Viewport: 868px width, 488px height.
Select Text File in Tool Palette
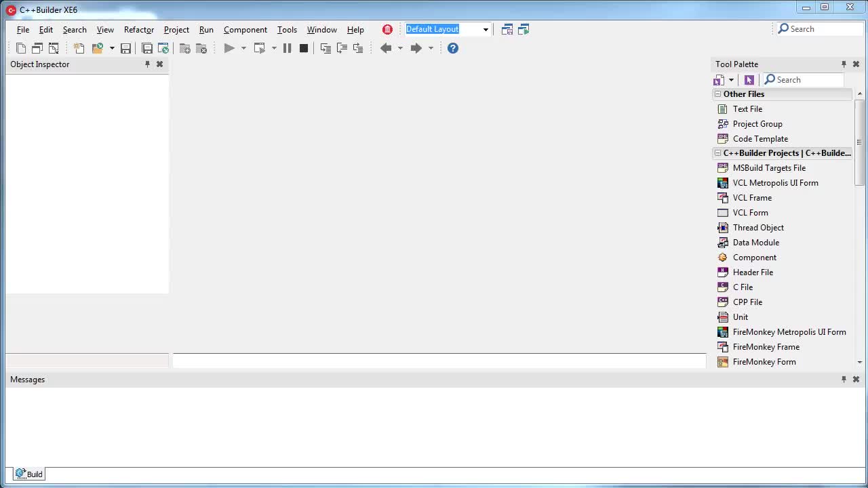point(747,109)
